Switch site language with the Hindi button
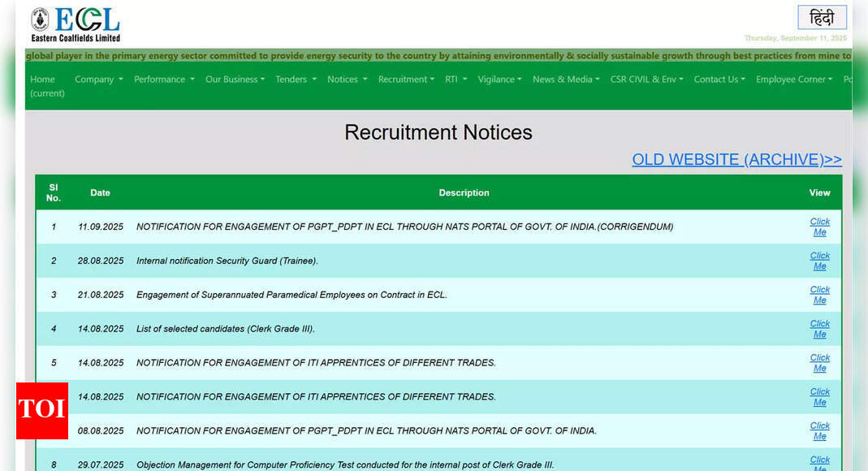868x471 pixels. pos(822,17)
